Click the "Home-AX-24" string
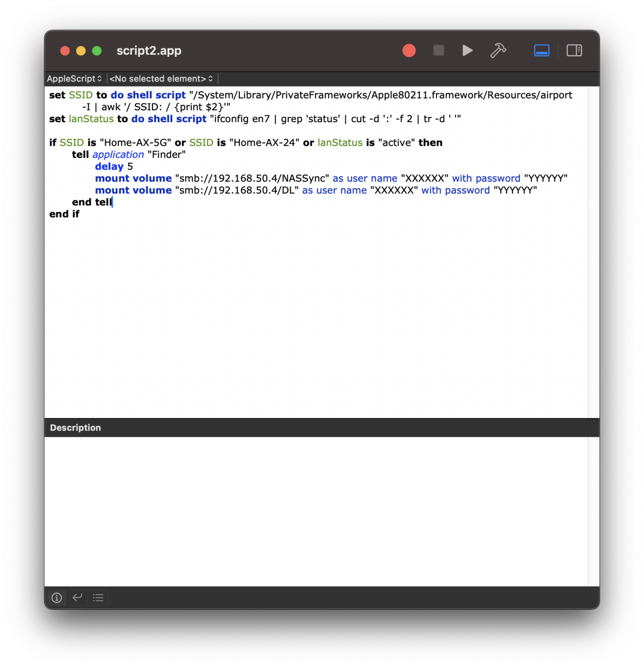This screenshot has width=644, height=668. point(264,143)
